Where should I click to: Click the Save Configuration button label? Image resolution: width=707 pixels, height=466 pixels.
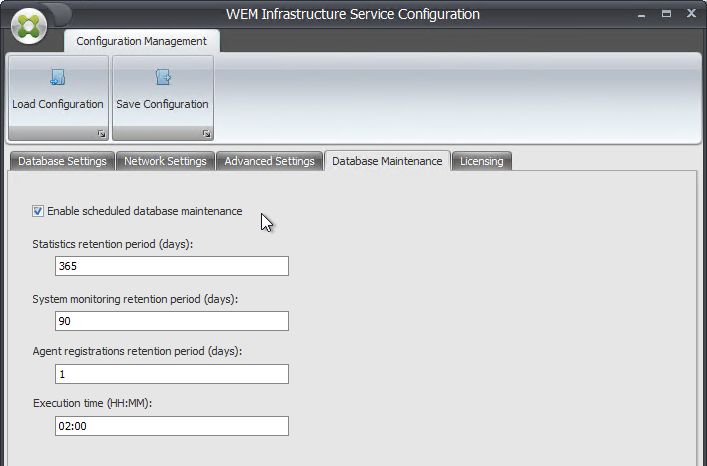click(x=162, y=104)
